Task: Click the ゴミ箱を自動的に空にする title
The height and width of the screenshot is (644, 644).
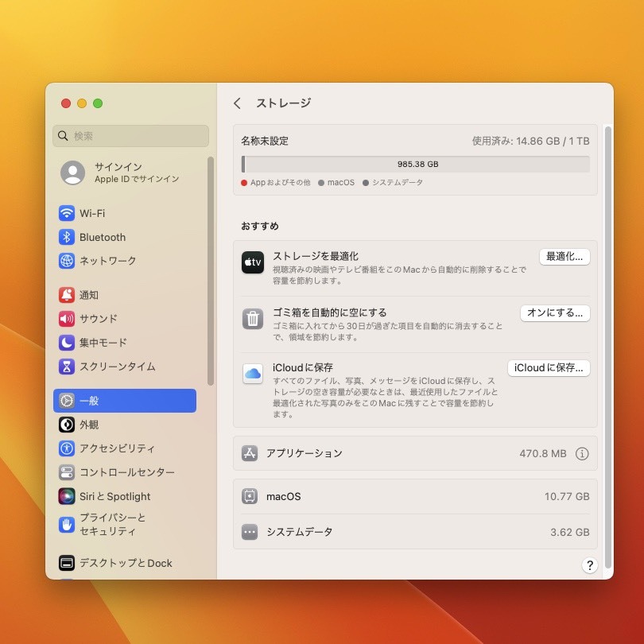Action: [330, 312]
